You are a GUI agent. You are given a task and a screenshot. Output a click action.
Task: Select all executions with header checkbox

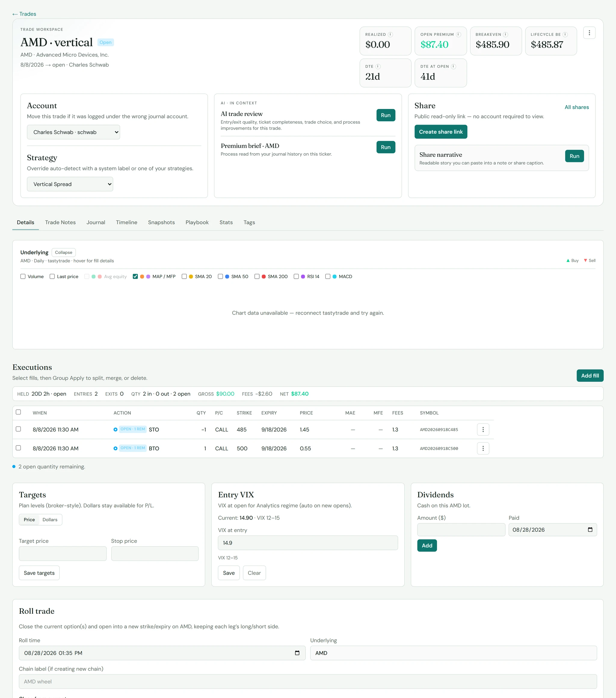[x=18, y=412]
